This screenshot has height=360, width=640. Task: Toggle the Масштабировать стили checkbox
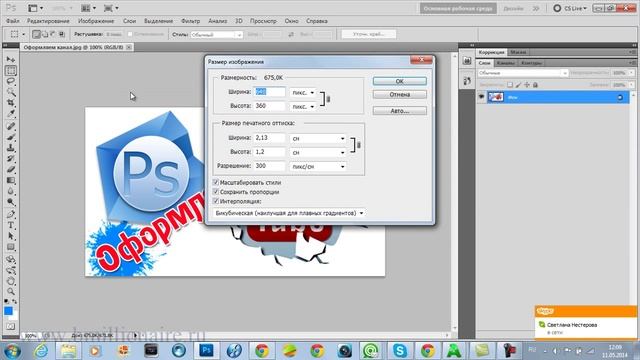[x=216, y=182]
